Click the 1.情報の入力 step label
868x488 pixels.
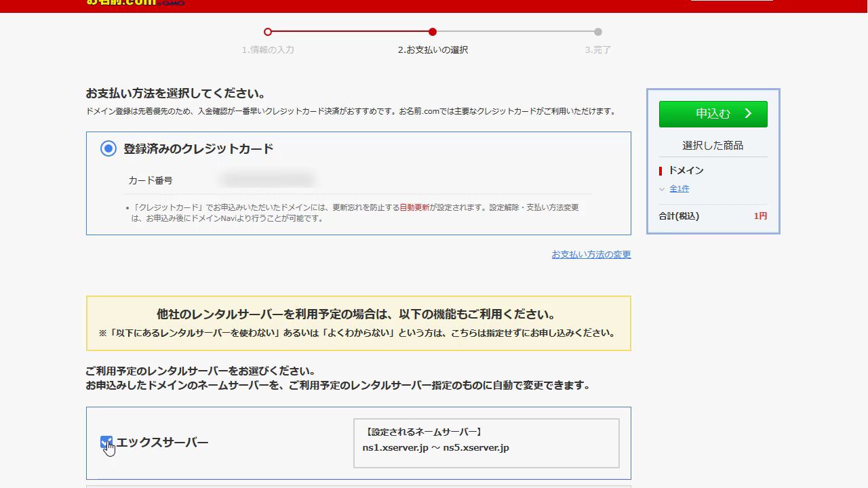[268, 49]
